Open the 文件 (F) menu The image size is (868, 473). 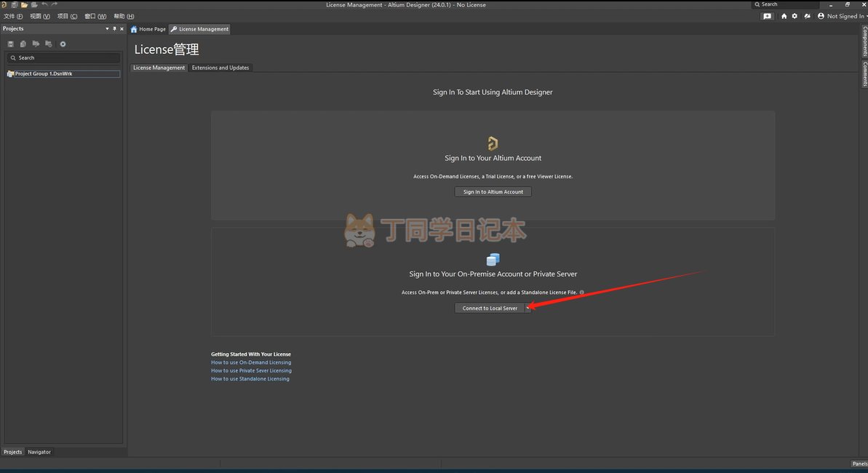13,16
